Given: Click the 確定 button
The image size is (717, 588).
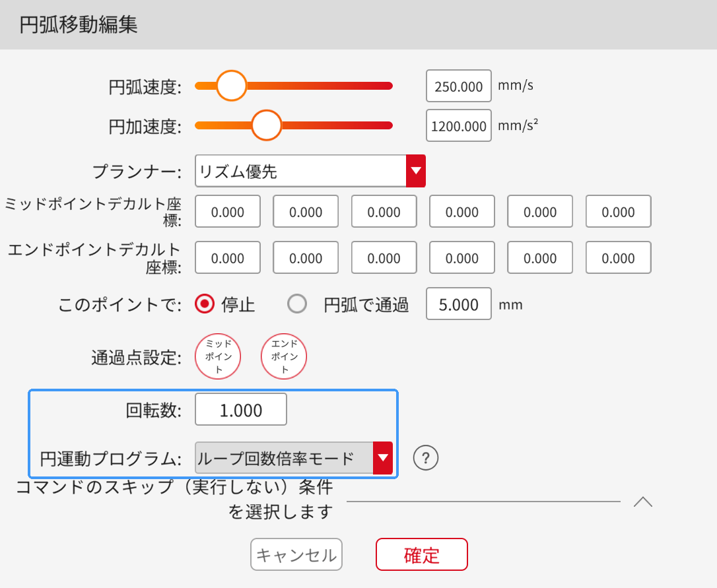Looking at the screenshot, I should tap(421, 554).
